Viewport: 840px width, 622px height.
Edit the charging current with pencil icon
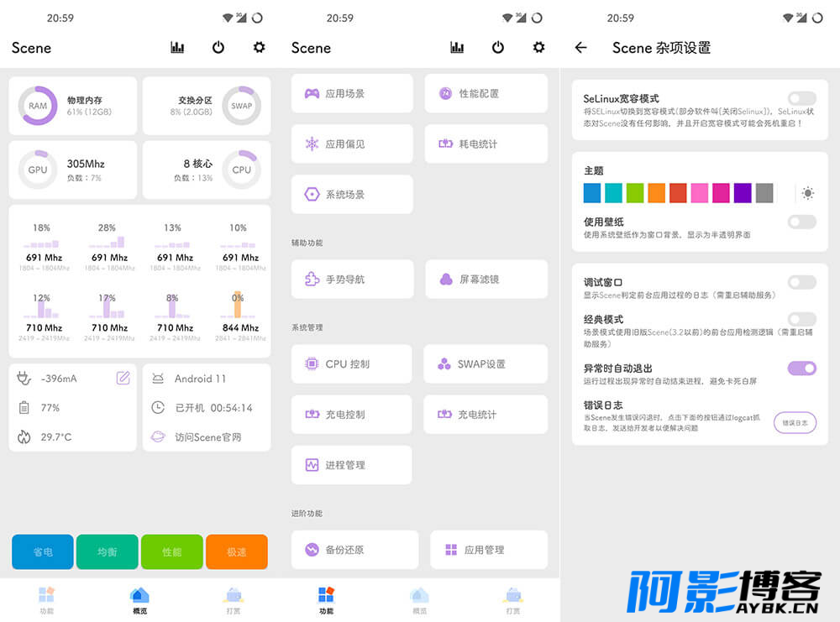point(123,378)
